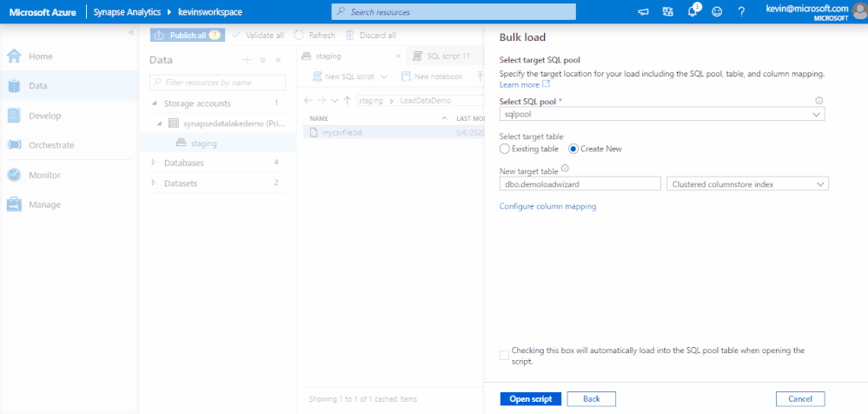Viewport: 868px width, 414px height.
Task: Expand the Databases node
Action: point(153,163)
